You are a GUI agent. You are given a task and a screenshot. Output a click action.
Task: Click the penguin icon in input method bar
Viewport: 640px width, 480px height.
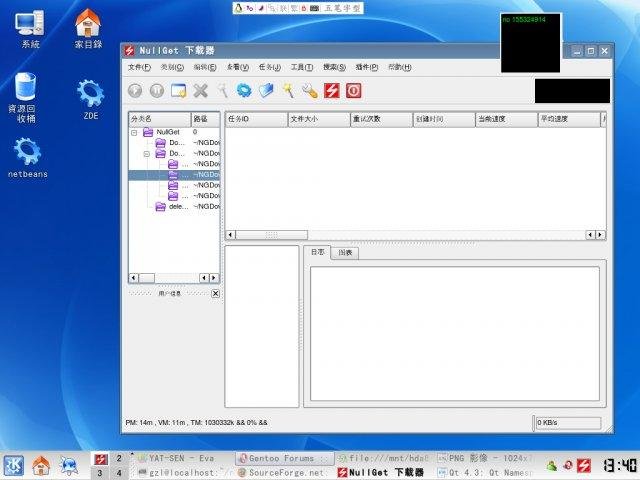pyautogui.click(x=239, y=8)
